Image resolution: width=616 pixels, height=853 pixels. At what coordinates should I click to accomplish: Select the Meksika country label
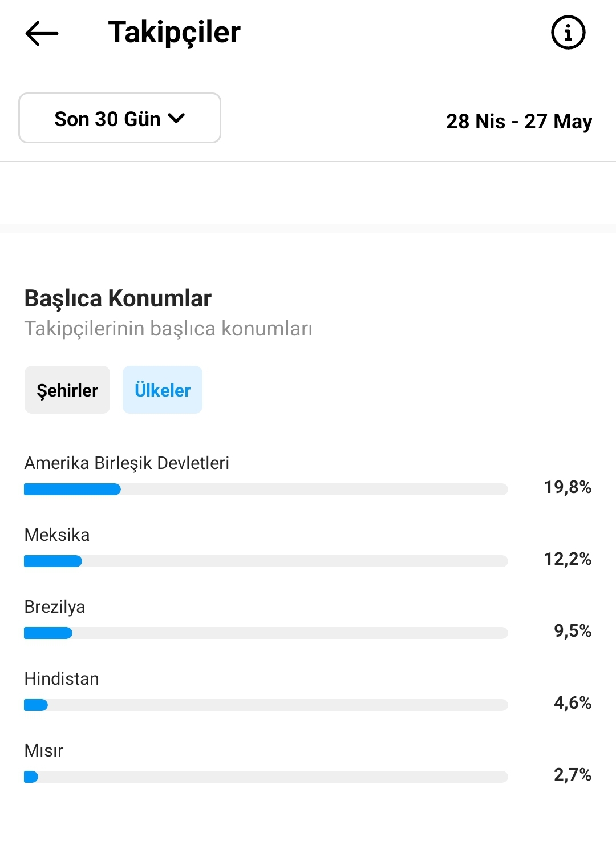57,535
